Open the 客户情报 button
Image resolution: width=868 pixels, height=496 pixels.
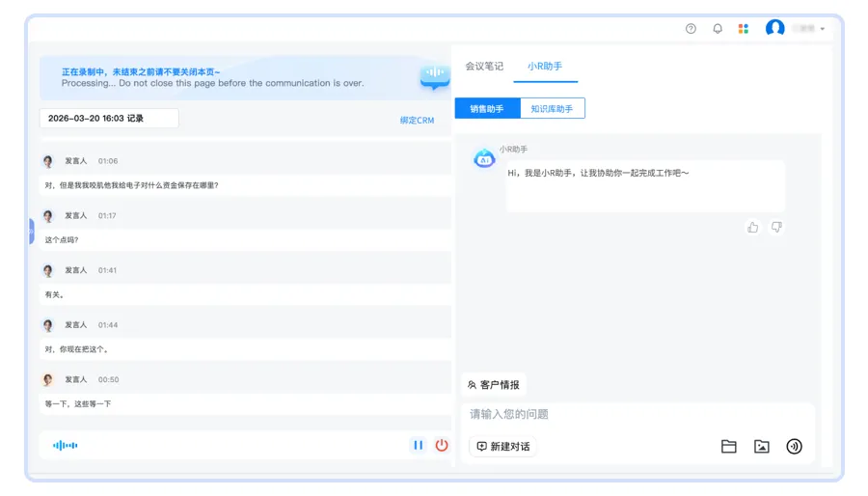coord(494,385)
